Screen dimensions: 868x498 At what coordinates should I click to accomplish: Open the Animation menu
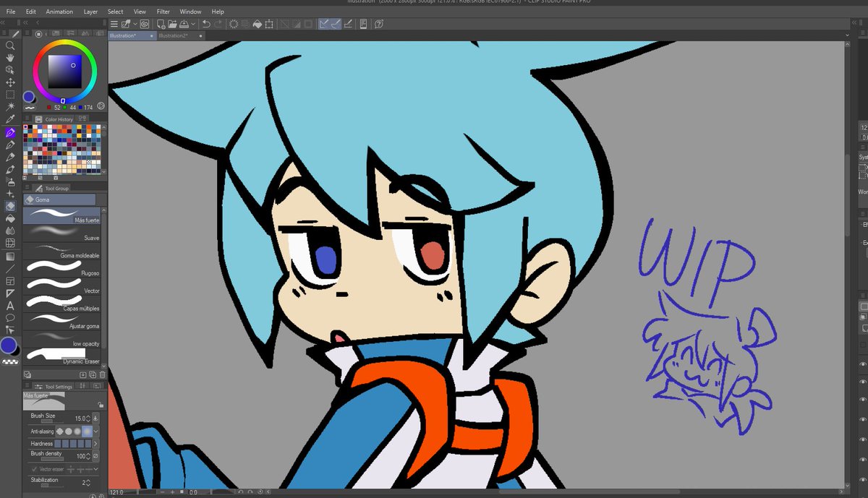click(x=59, y=12)
